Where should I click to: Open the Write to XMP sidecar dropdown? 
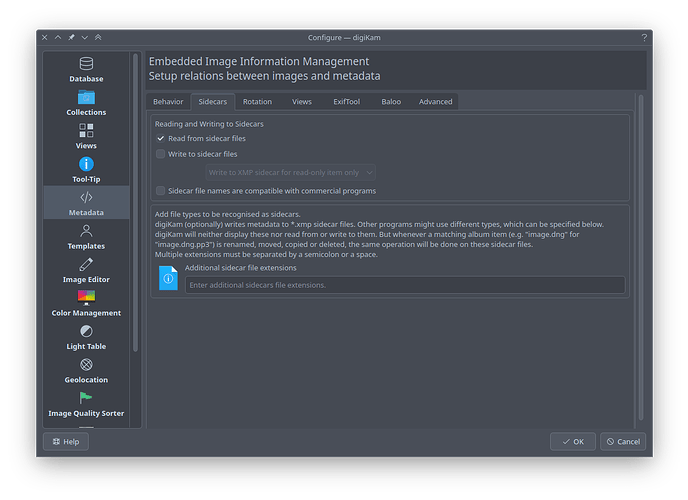[290, 172]
